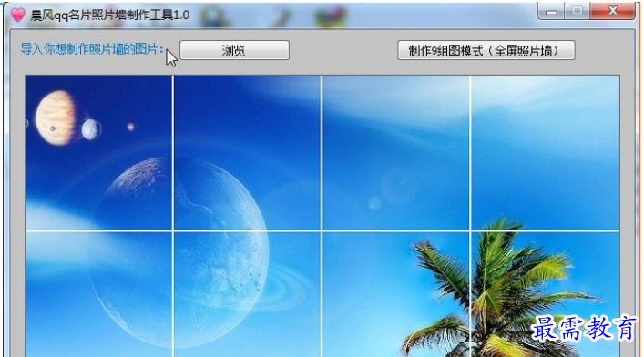The height and width of the screenshot is (357, 644).
Task: Select the second top-row tile with moon
Action: pos(247,152)
